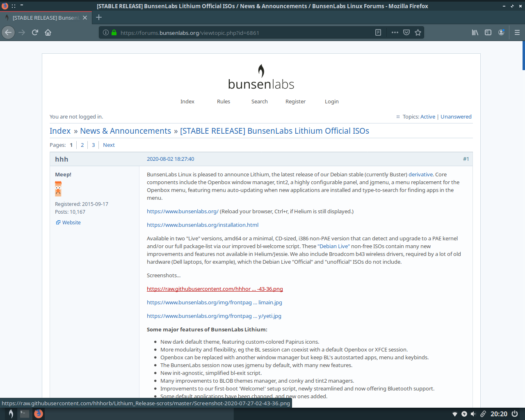The width and height of the screenshot is (525, 420).
Task: Show sidebars icon
Action: click(x=488, y=32)
